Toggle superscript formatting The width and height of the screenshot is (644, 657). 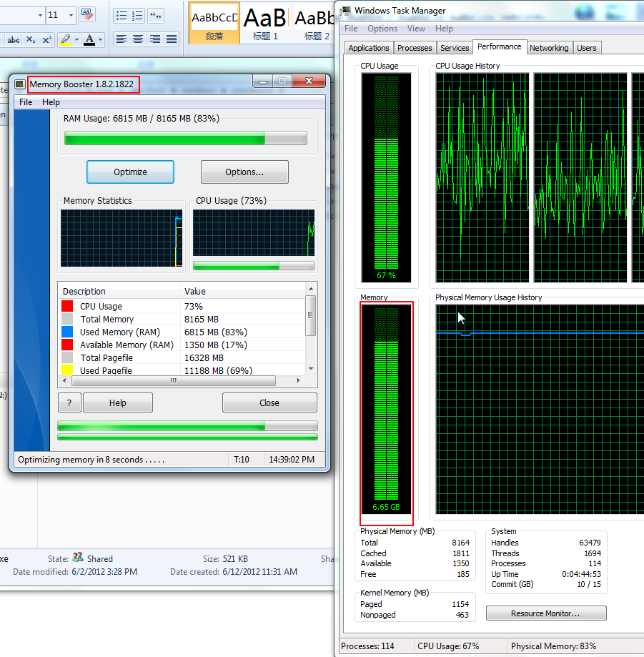(x=46, y=39)
